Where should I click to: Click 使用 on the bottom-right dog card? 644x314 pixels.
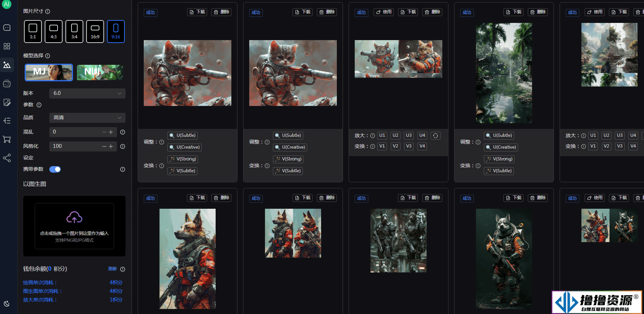coord(595,198)
